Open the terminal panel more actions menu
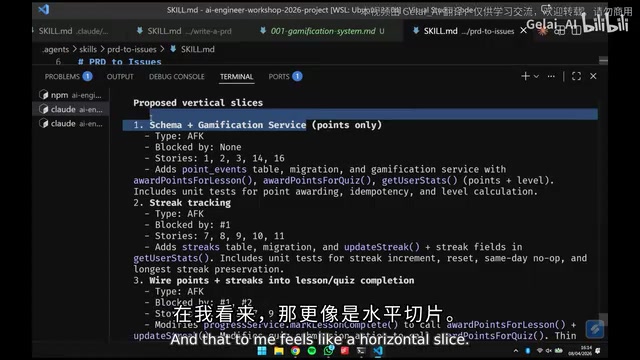The image size is (640, 360). (x=551, y=76)
